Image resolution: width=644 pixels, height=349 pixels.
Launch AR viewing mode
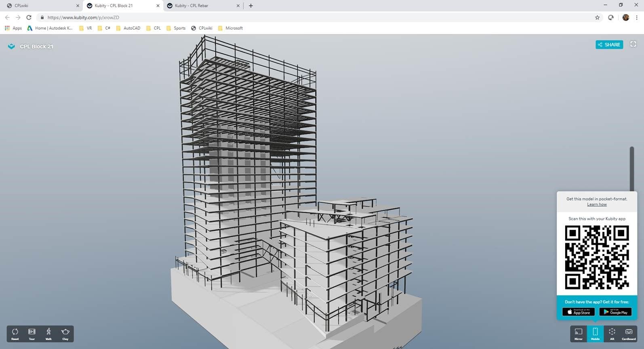(x=612, y=334)
